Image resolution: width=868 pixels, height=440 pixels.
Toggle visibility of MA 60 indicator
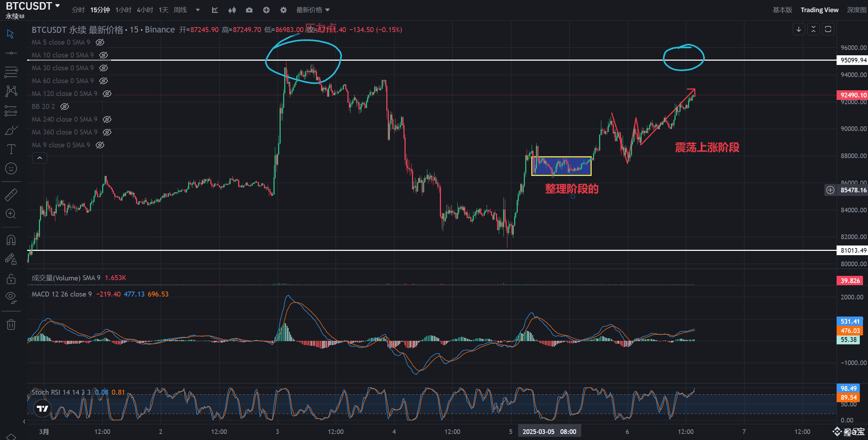(104, 81)
